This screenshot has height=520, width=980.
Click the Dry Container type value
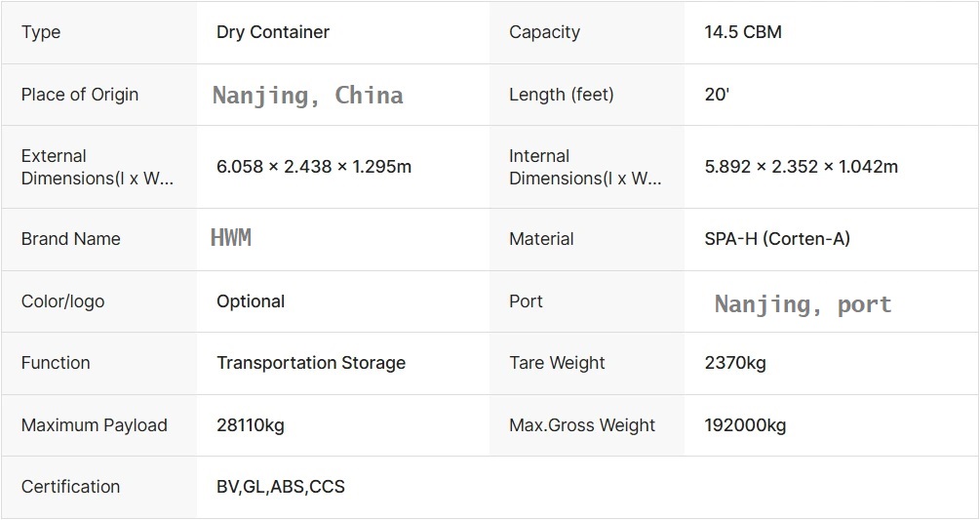tap(273, 32)
